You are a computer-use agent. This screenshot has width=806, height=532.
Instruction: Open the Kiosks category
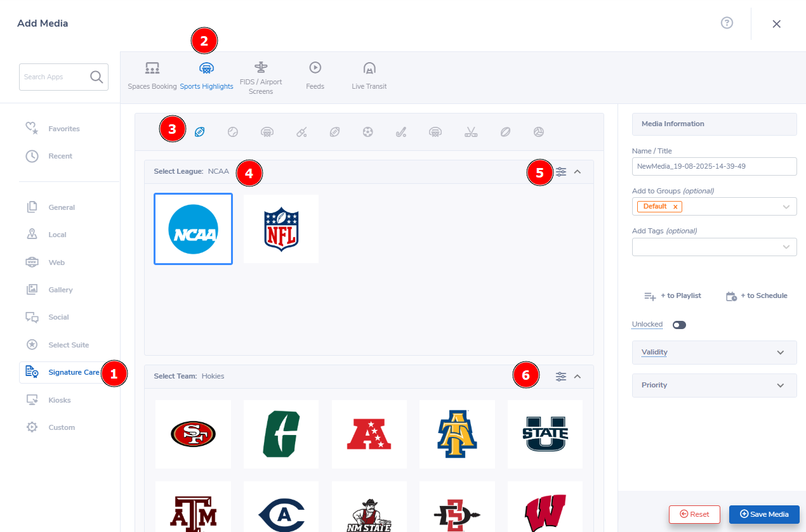point(48,400)
